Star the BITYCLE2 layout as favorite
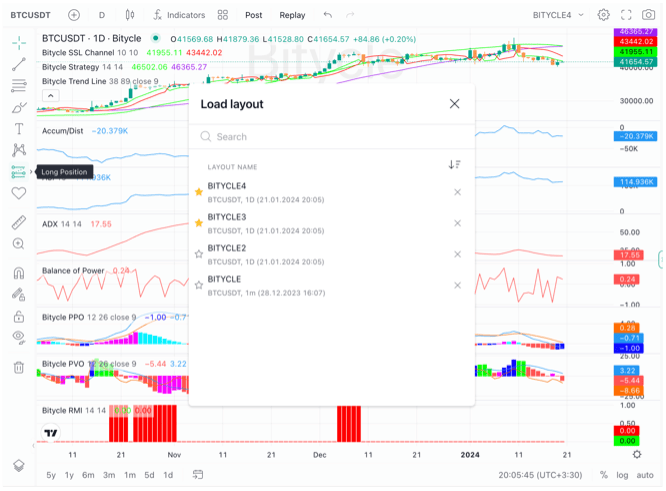Image resolution: width=666 pixels, height=491 pixels. pyautogui.click(x=198, y=254)
